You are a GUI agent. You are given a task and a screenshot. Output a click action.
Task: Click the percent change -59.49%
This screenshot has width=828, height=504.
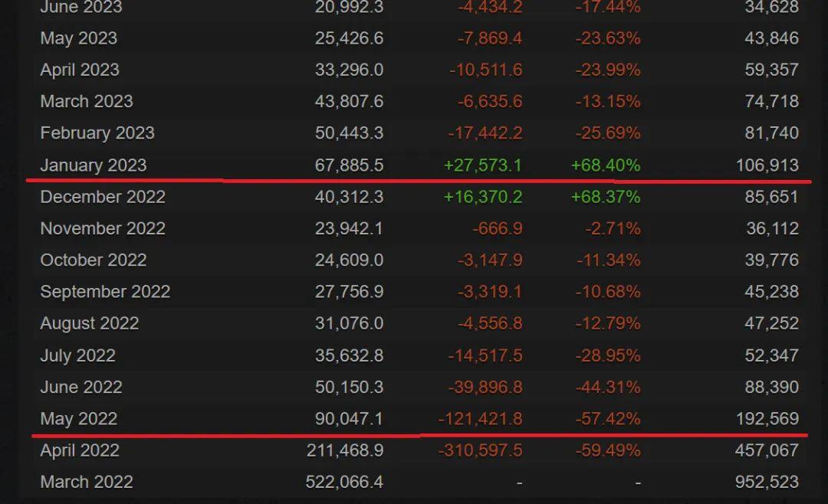(608, 450)
